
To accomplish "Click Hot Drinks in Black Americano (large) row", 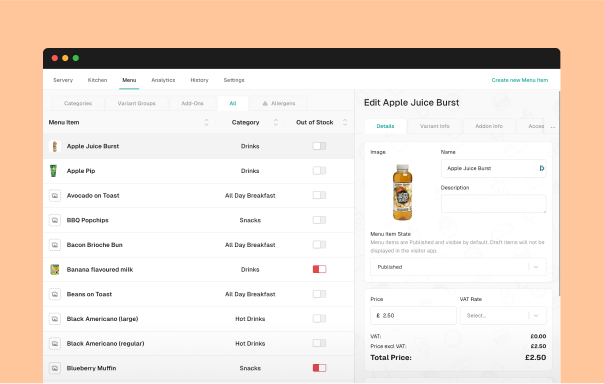I will [x=250, y=319].
